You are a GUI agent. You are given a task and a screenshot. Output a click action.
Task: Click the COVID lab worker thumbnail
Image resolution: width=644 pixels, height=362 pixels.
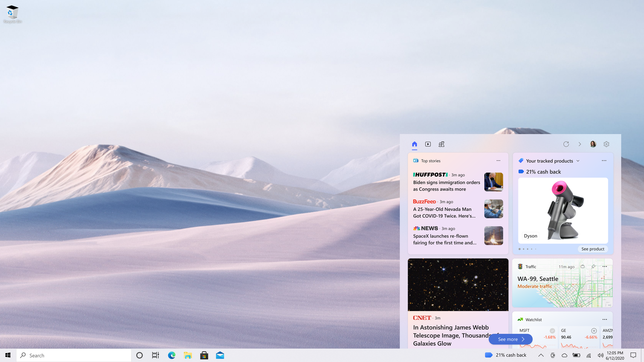click(x=494, y=209)
